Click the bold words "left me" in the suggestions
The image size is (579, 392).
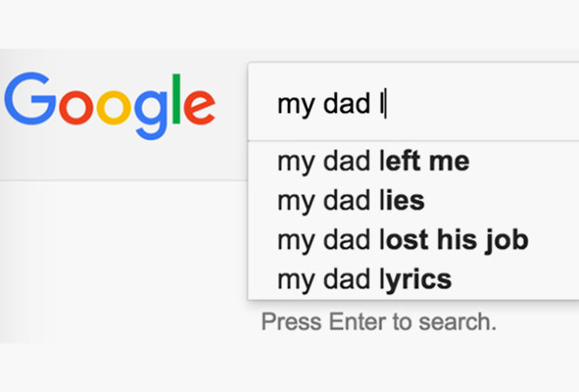point(423,161)
